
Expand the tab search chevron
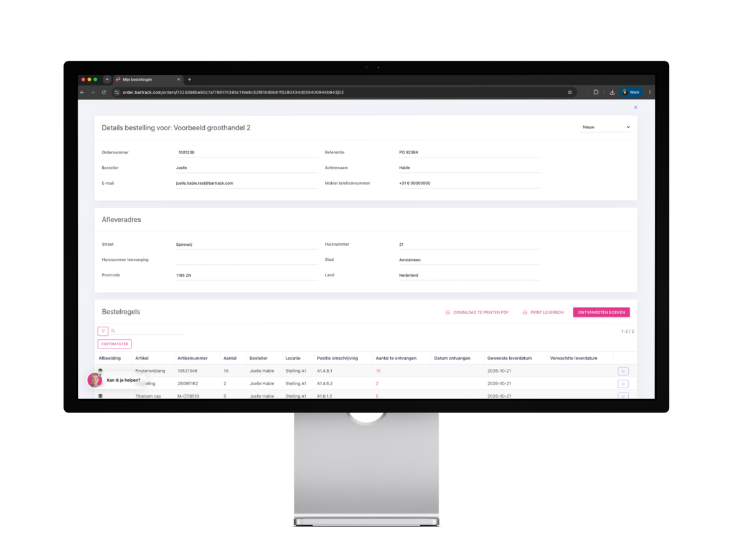(107, 80)
